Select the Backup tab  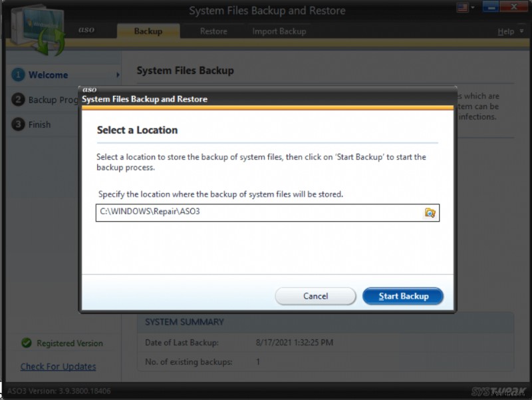(x=148, y=31)
